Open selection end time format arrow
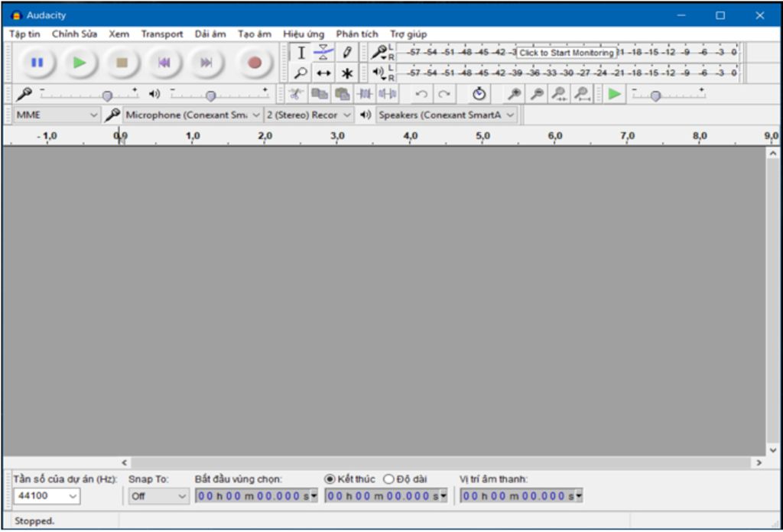The height and width of the screenshot is (532, 783). coord(443,496)
